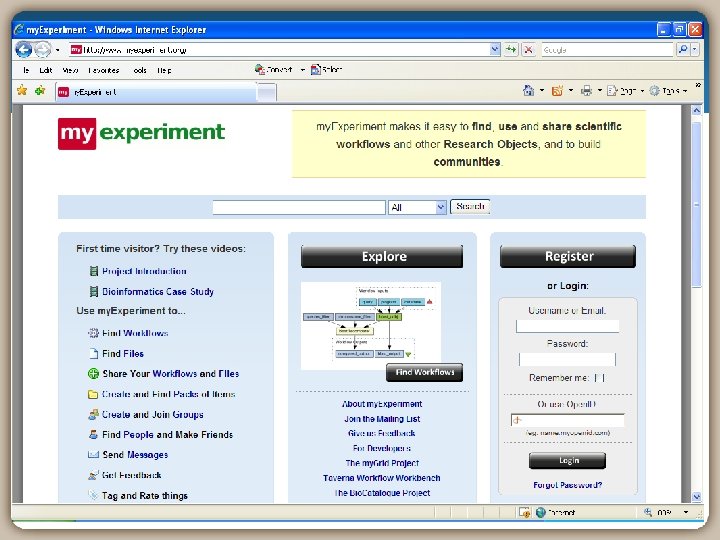
Task: Click the workflow diagram thumbnail
Action: pyautogui.click(x=371, y=326)
